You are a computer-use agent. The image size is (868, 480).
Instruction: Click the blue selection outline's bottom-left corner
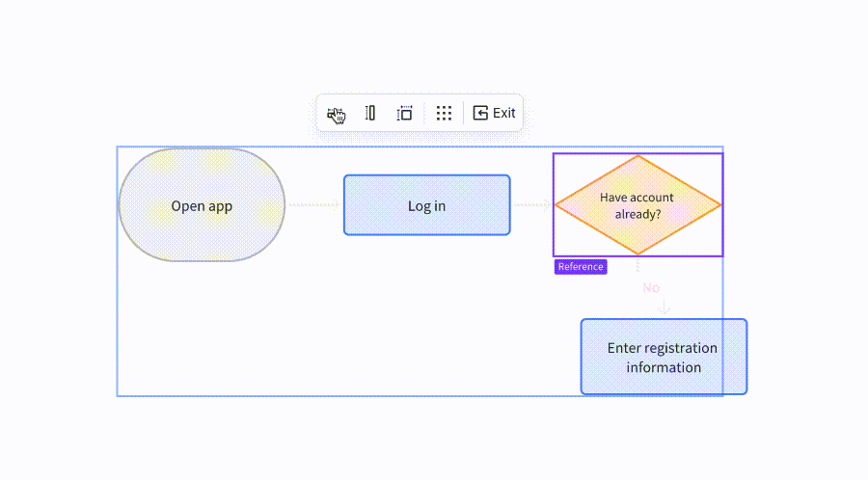coord(118,395)
